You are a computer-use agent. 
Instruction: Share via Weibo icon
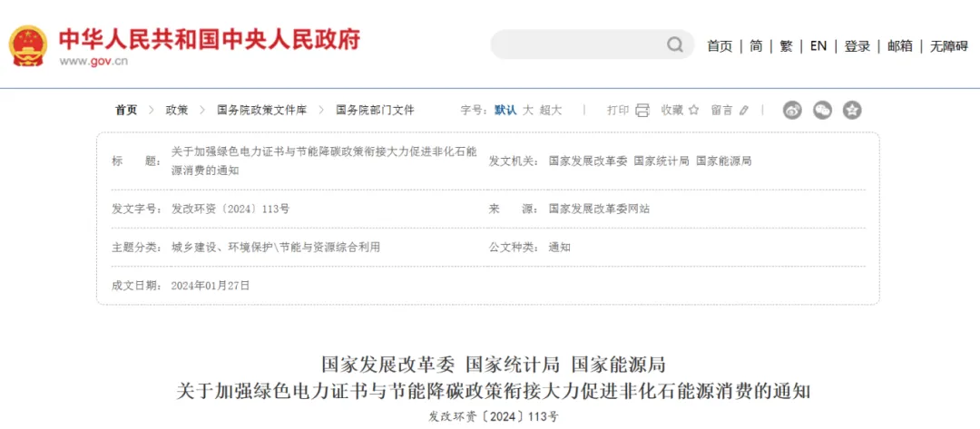[x=792, y=110]
